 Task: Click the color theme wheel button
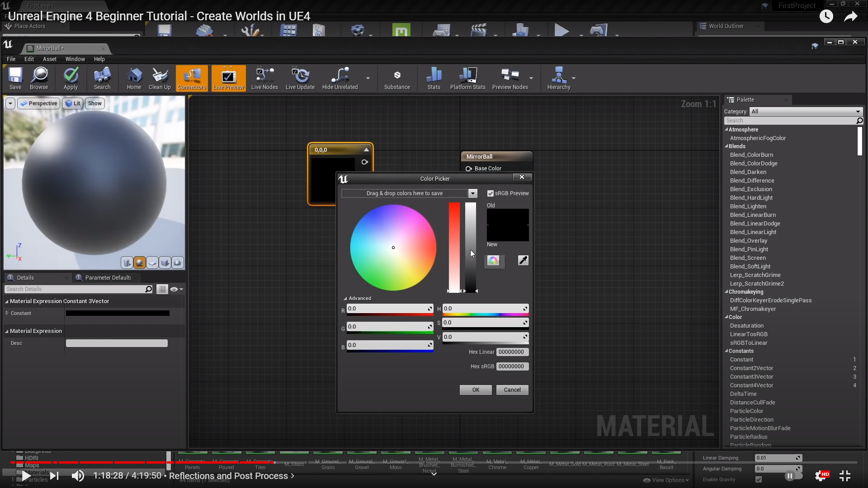tap(494, 261)
